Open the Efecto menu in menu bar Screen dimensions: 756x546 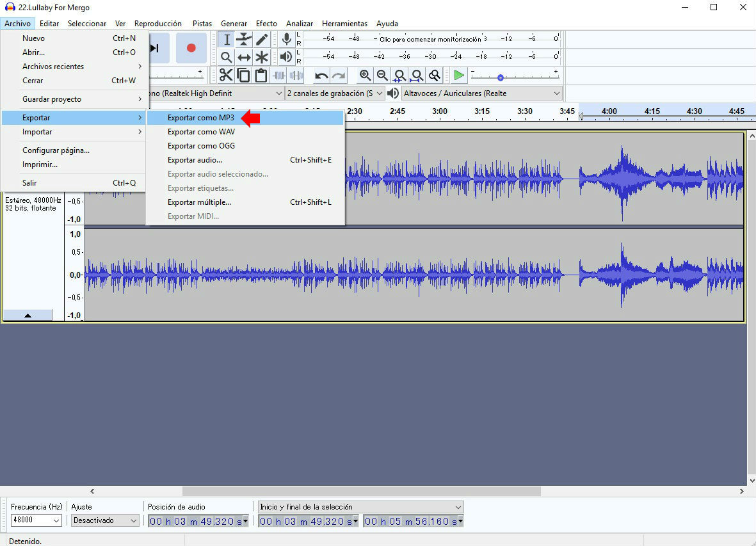[x=266, y=24]
